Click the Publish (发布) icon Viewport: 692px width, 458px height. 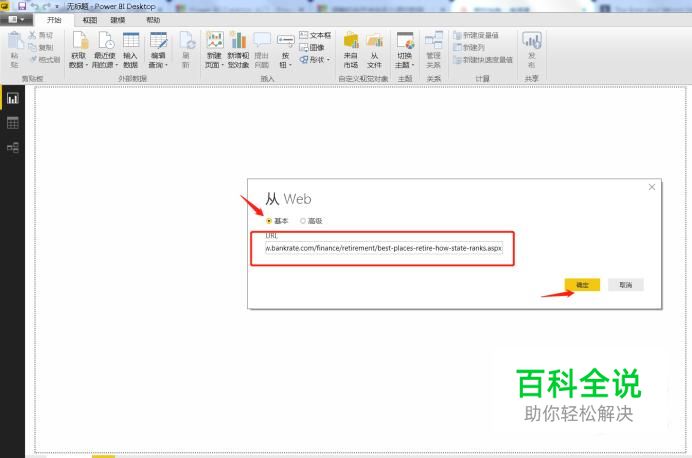(531, 41)
